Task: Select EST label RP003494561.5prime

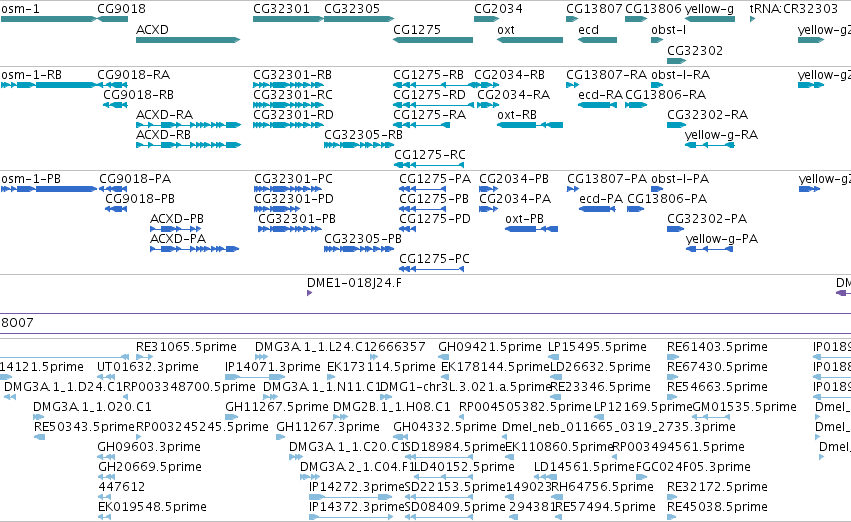Action: (678, 447)
